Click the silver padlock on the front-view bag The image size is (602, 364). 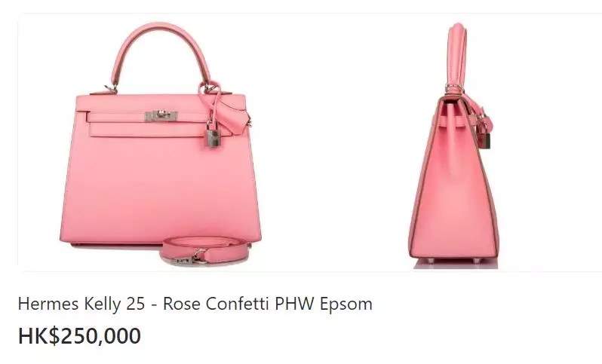213,135
